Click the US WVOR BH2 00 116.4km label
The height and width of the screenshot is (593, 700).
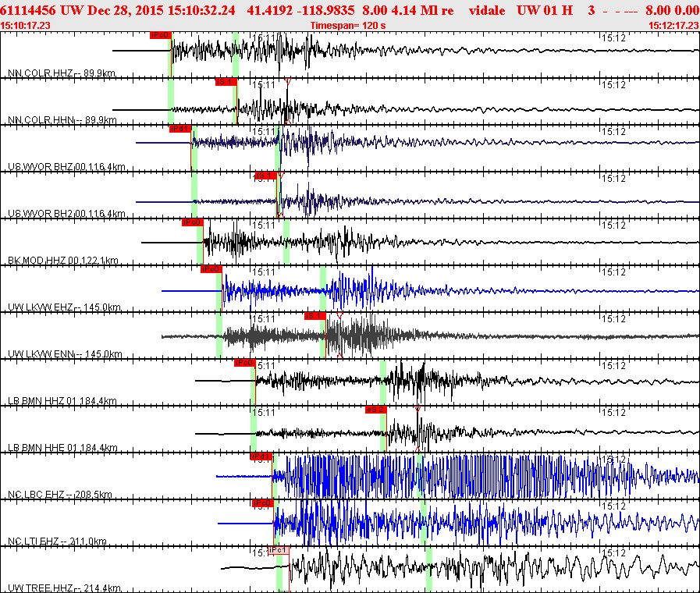[66, 214]
